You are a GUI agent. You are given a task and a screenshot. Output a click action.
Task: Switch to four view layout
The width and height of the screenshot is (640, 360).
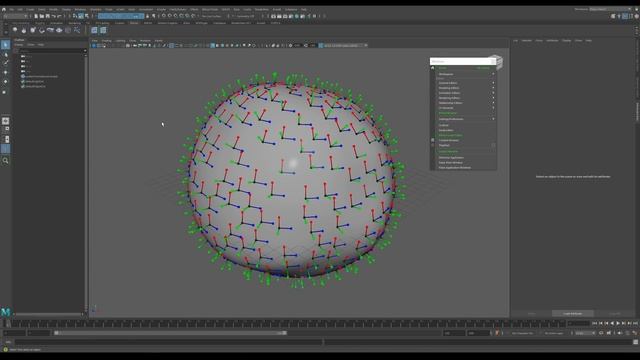[x=5, y=130]
